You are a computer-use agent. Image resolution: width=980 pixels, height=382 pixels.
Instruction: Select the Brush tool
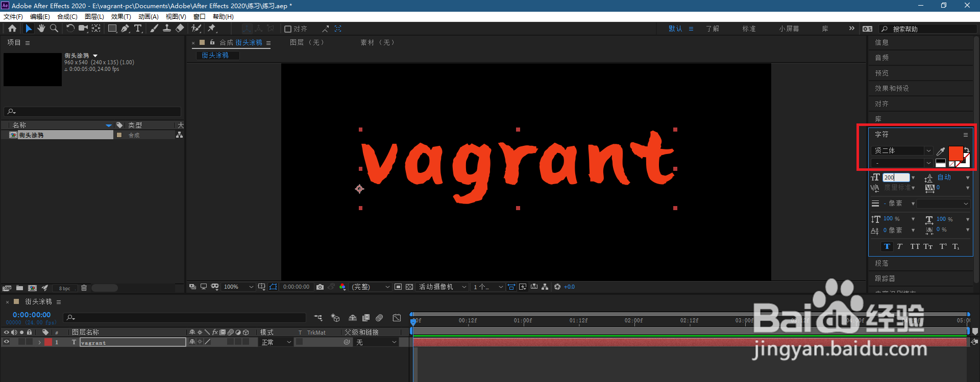pyautogui.click(x=154, y=29)
